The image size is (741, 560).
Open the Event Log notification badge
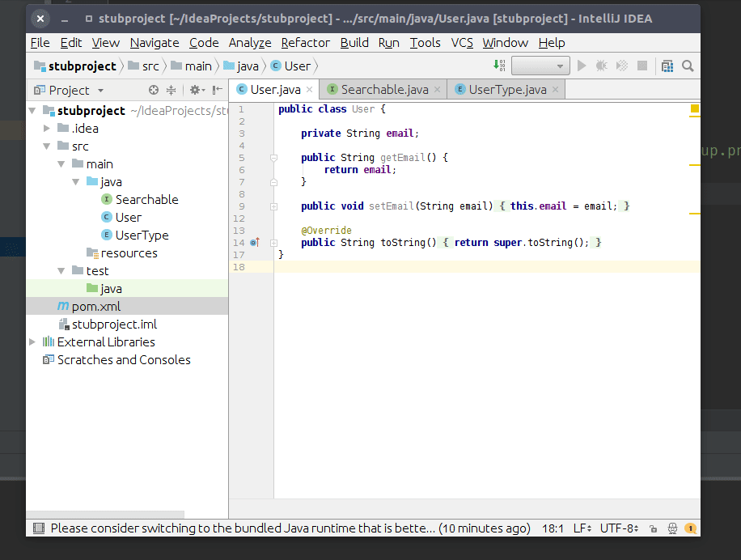point(689,528)
